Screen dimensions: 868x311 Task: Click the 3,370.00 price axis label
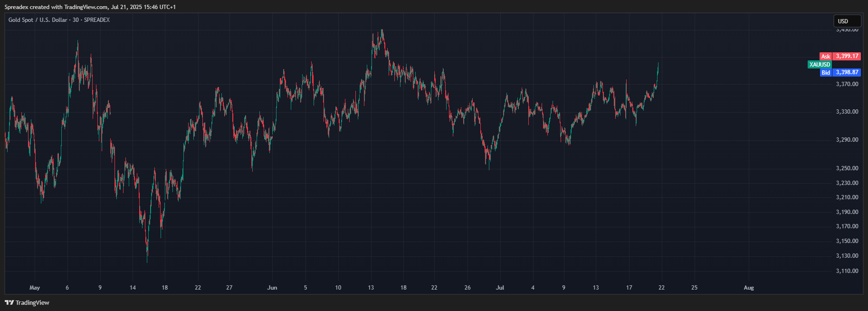(847, 84)
